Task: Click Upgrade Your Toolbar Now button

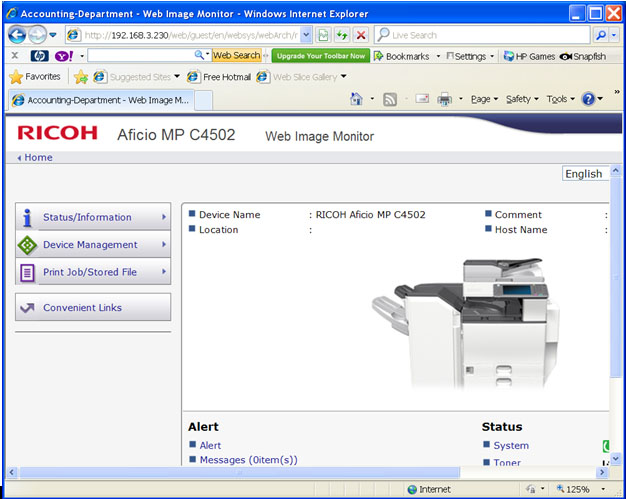Action: [321, 56]
